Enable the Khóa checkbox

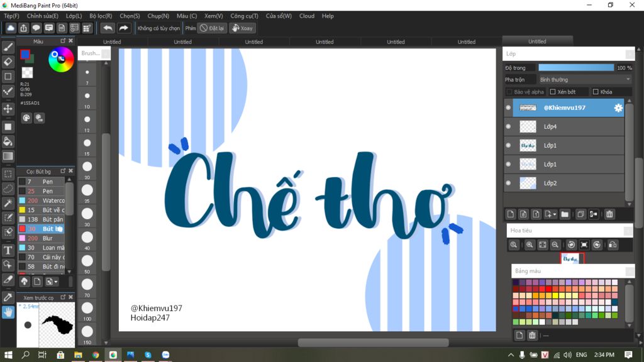coord(596,92)
